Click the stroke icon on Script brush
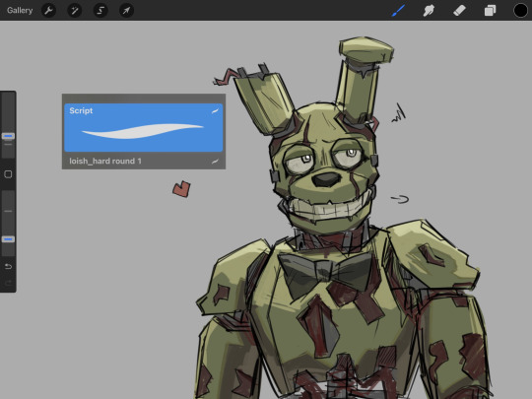This screenshot has width=532, height=399. (215, 111)
